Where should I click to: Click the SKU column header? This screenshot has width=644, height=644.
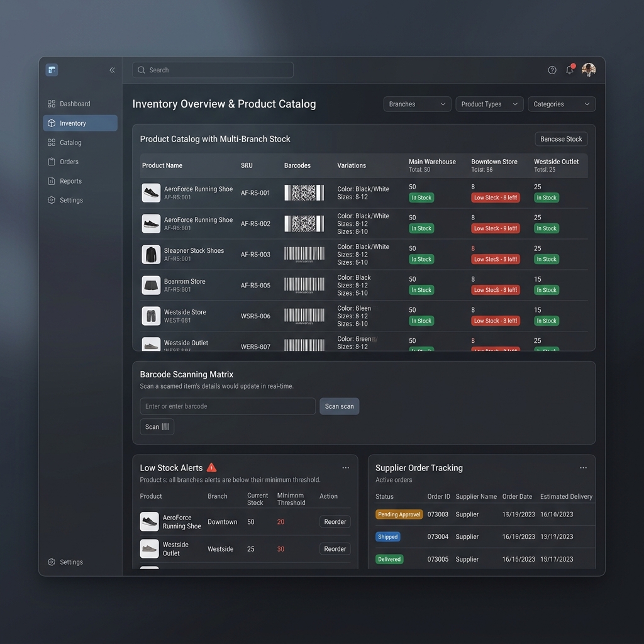247,165
